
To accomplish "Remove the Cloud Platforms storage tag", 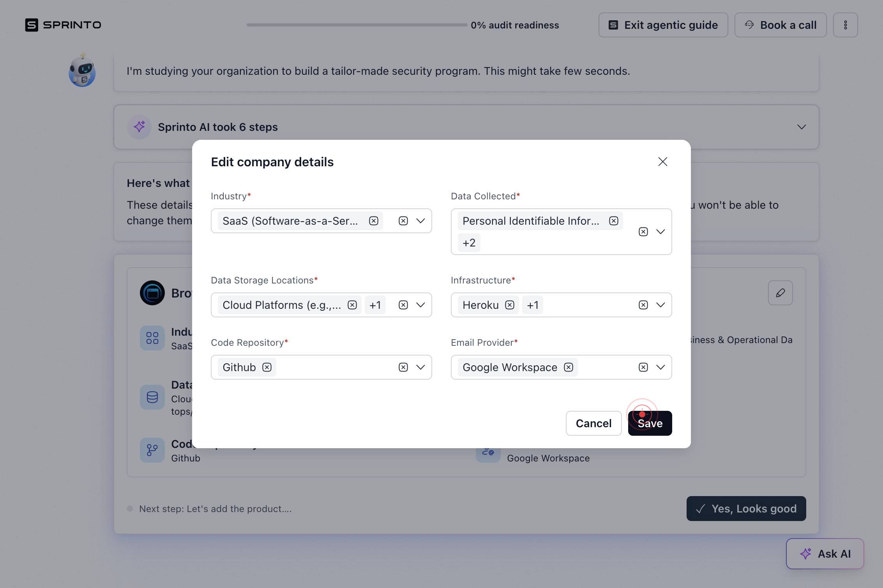I will coord(352,305).
